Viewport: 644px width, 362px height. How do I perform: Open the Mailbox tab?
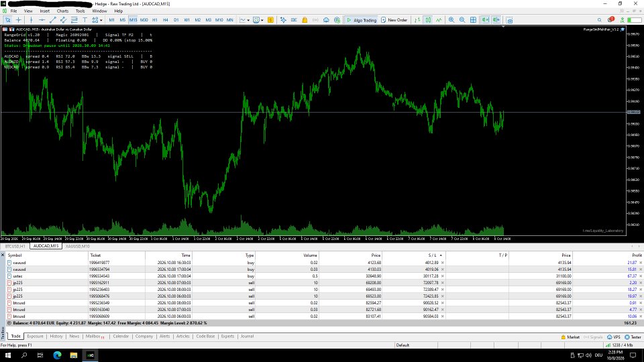[95, 336]
